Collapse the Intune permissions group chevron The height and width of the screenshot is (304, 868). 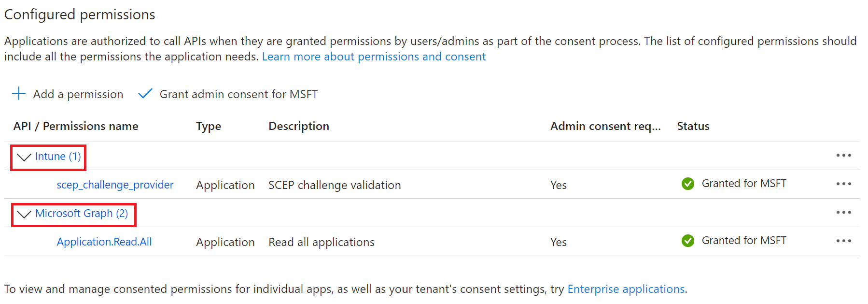[24, 157]
